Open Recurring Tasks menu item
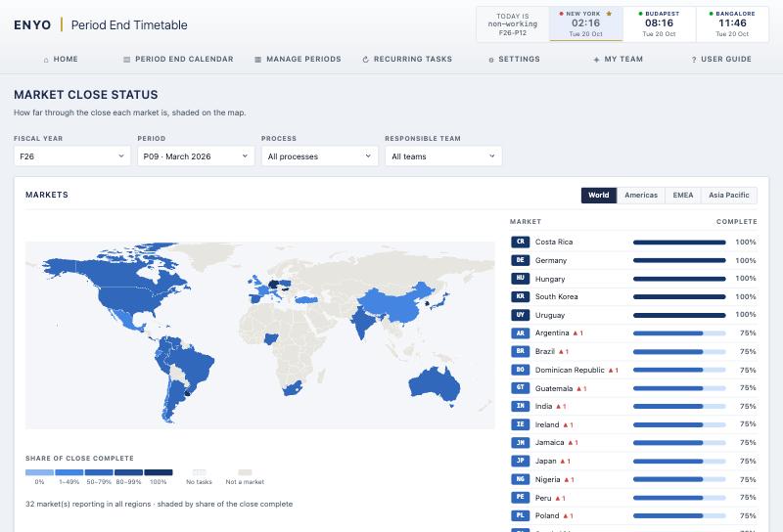 [407, 59]
